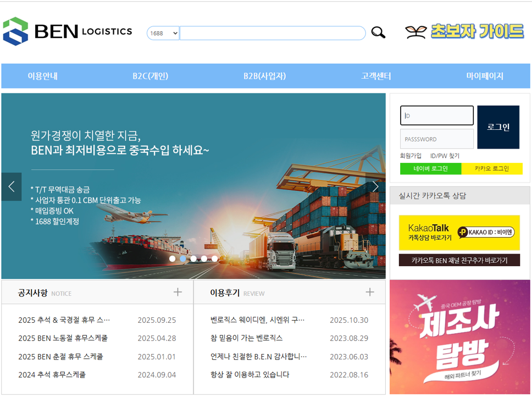Open the B2C(개인) navigation menu
The height and width of the screenshot is (396, 532).
point(150,76)
